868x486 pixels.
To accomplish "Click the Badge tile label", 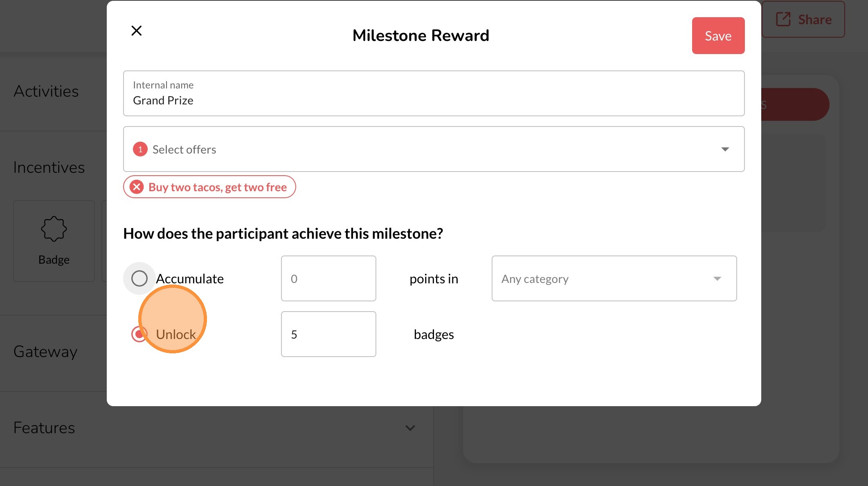I will coord(54,260).
